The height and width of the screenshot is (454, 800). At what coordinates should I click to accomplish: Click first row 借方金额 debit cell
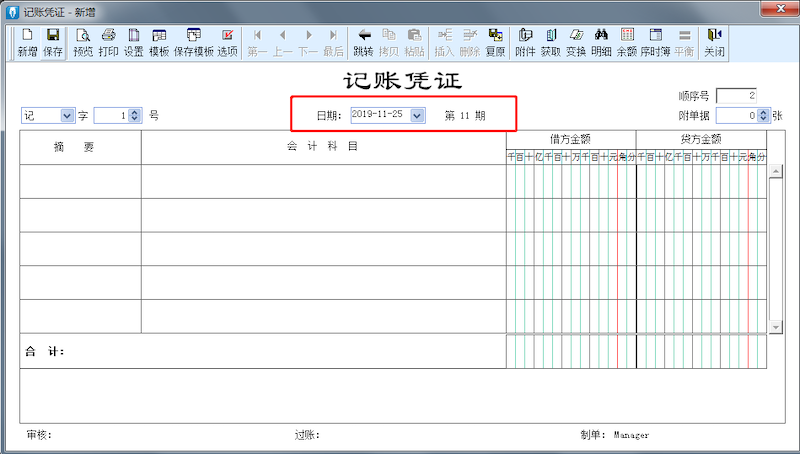point(571,182)
